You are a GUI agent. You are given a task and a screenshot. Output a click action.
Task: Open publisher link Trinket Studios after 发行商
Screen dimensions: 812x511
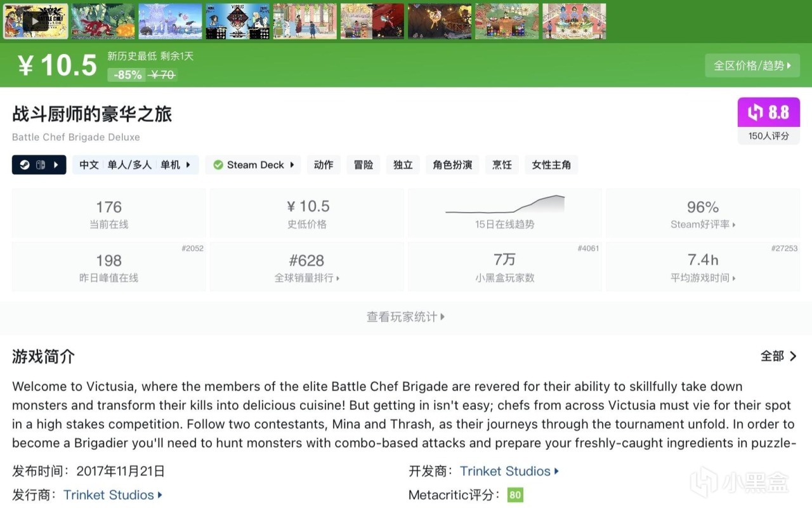(x=113, y=494)
